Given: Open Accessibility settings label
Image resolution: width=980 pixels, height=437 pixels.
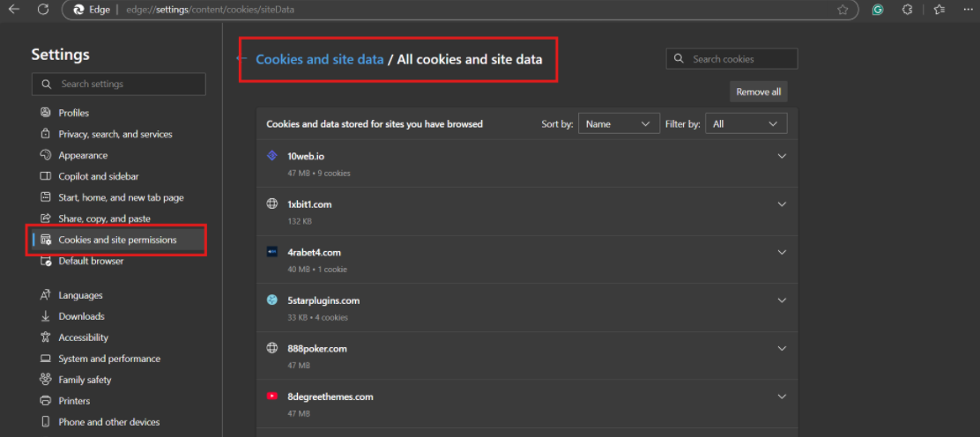Looking at the screenshot, I should point(83,337).
